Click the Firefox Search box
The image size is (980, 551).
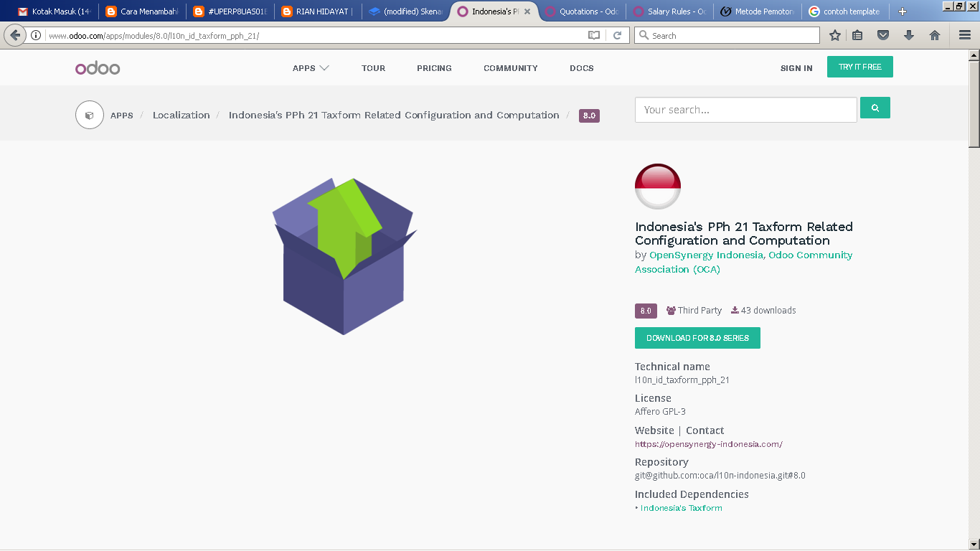pos(727,35)
